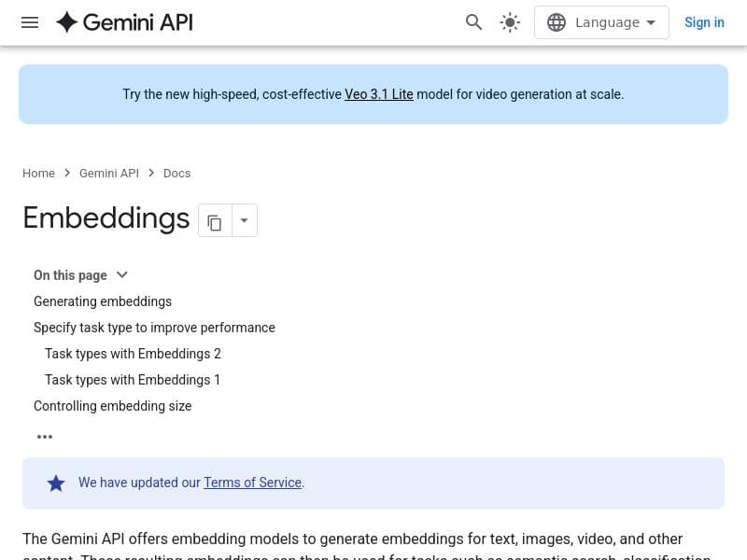Open the Language selection dropdown
Viewport: 747px width, 560px height.
(601, 21)
